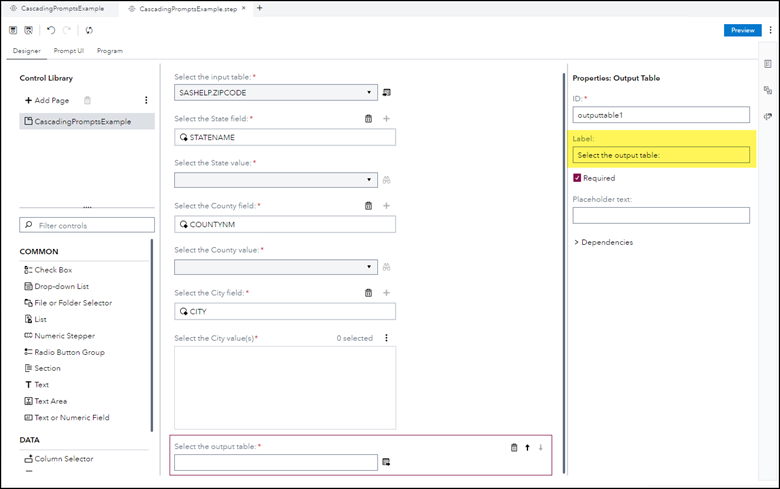Click browse icon beside output table field
Viewport: 780px width, 489px height.
click(386, 462)
